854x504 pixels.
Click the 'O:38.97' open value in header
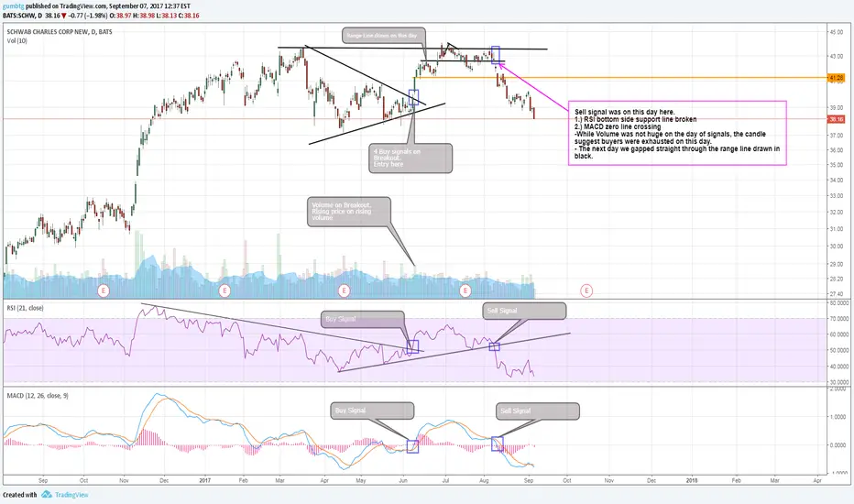(x=120, y=16)
